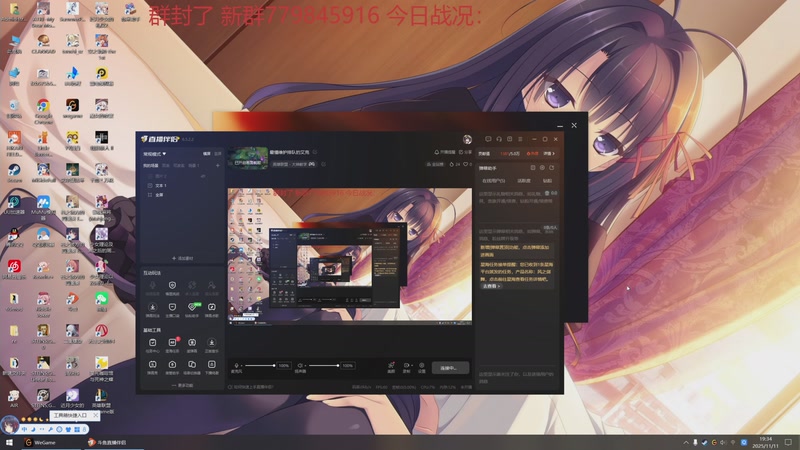Open the headset support icon in title bar
Screen dimensions: 800x450
click(499, 139)
